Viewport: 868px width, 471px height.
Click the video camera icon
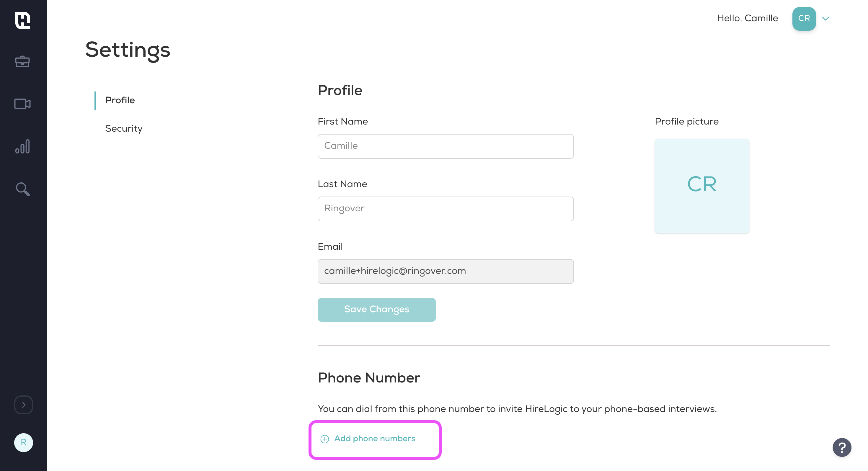[22, 104]
